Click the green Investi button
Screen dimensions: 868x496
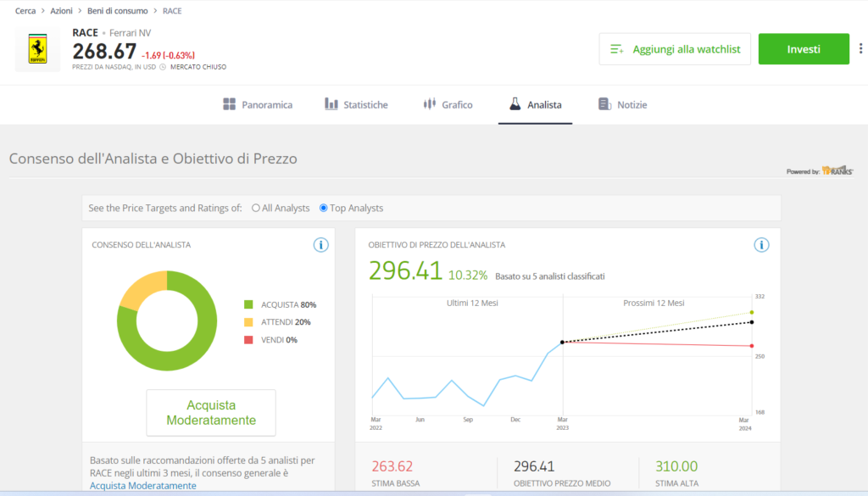(x=804, y=49)
